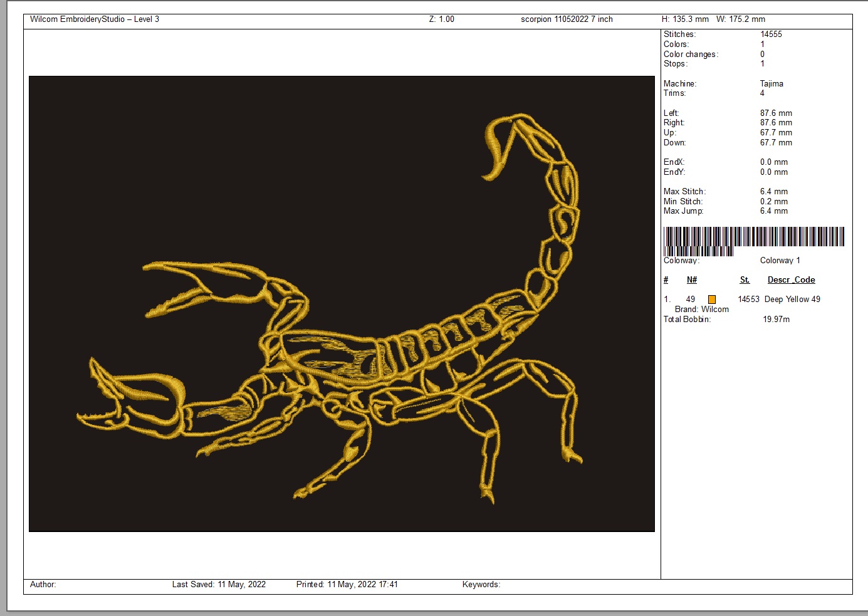Click the "Left:" extent label
Viewport: 868px width, 616px height.
pos(671,113)
